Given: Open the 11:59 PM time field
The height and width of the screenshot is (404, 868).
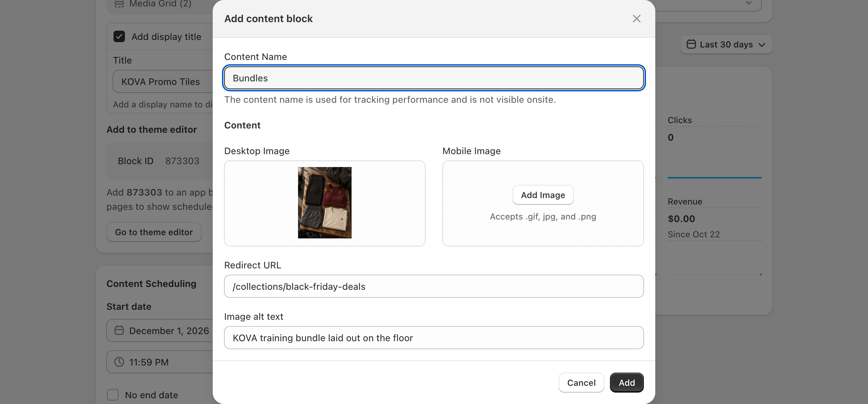Looking at the screenshot, I should click(x=160, y=362).
